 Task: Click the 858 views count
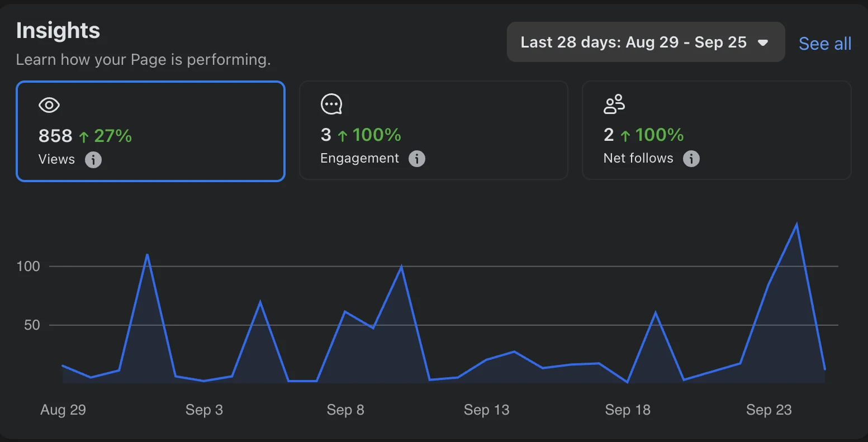(x=55, y=136)
